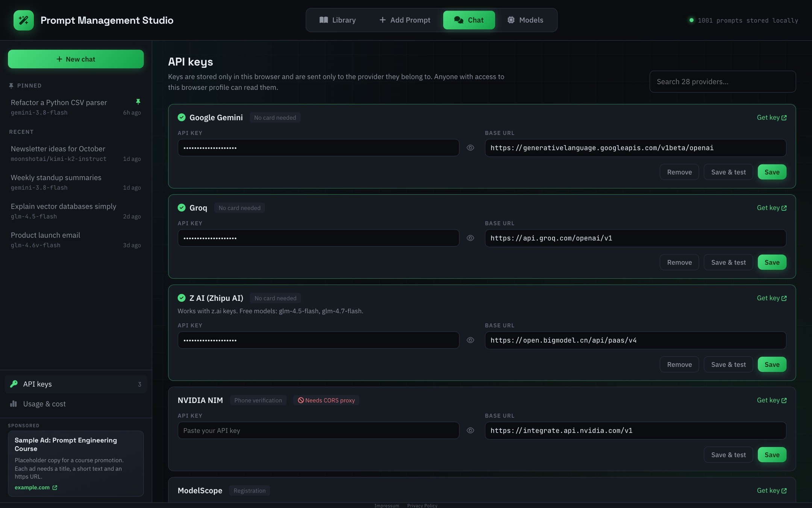Open Get key link for Z AI
This screenshot has height=508, width=812.
771,298
